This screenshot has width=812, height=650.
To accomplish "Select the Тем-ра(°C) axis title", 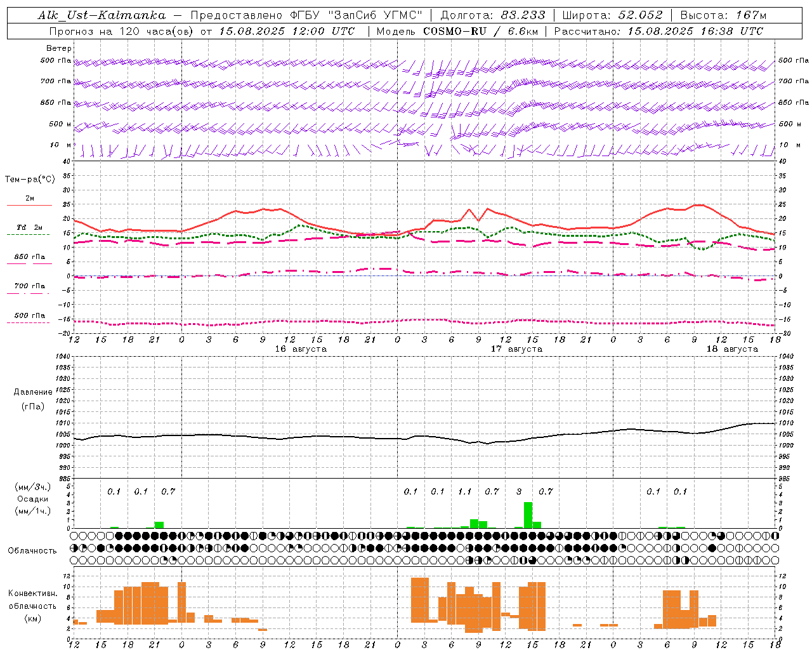I will (30, 180).
